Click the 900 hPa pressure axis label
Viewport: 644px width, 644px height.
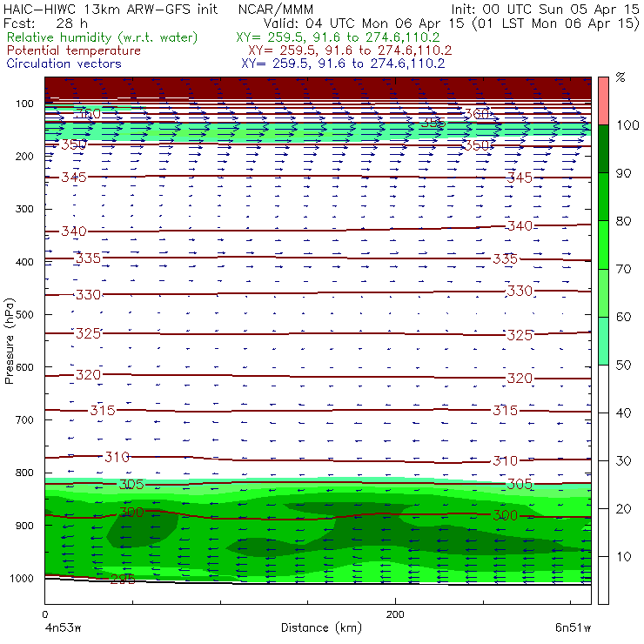pyautogui.click(x=24, y=526)
